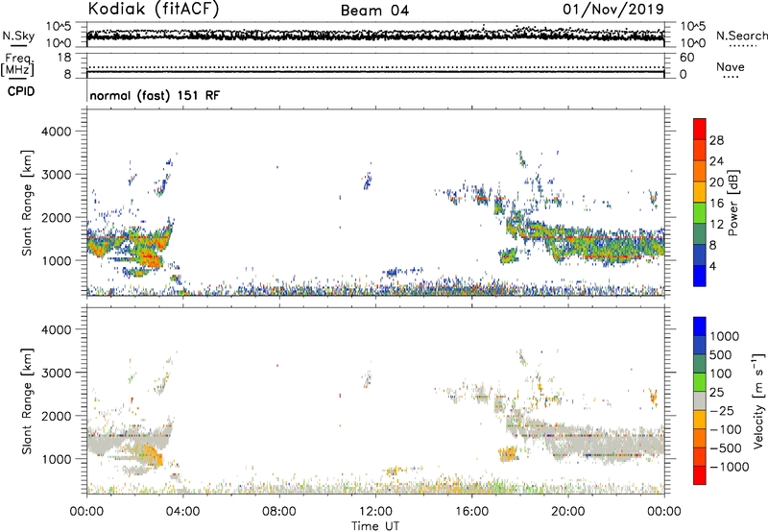Click the 'N.Search' legend label
Image resolution: width=768 pixels, height=532 pixels.
point(741,36)
